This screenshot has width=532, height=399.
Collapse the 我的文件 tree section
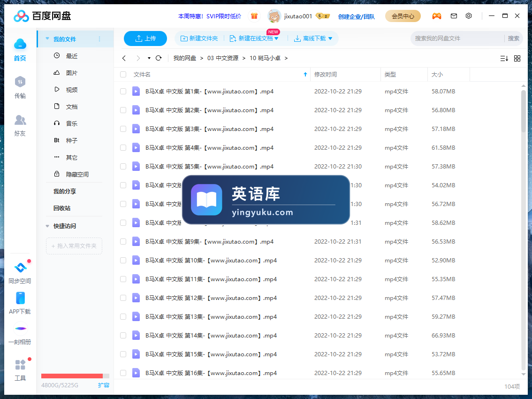pos(47,38)
